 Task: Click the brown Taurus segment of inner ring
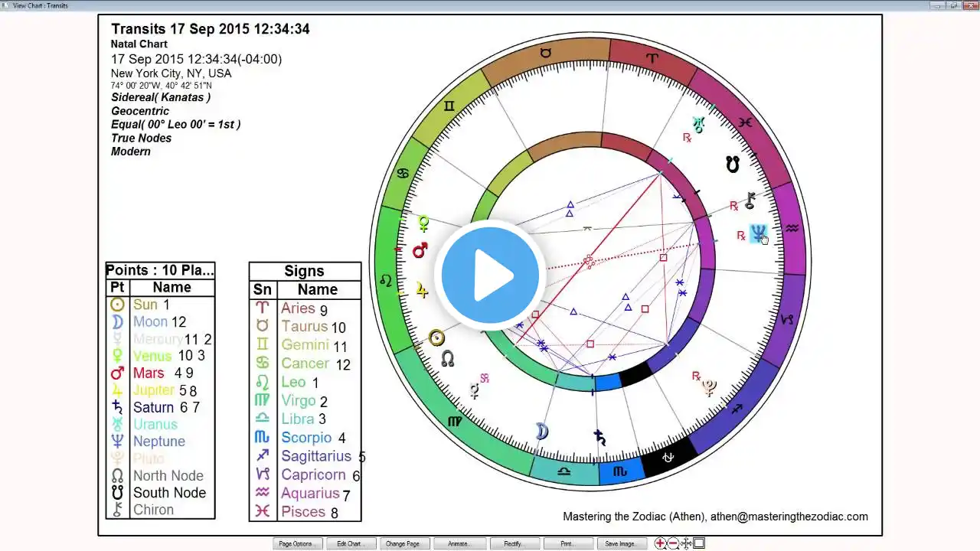(x=566, y=145)
